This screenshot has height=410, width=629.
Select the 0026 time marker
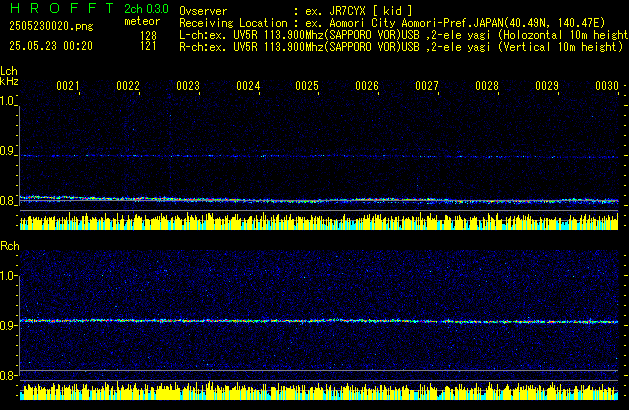click(x=367, y=86)
